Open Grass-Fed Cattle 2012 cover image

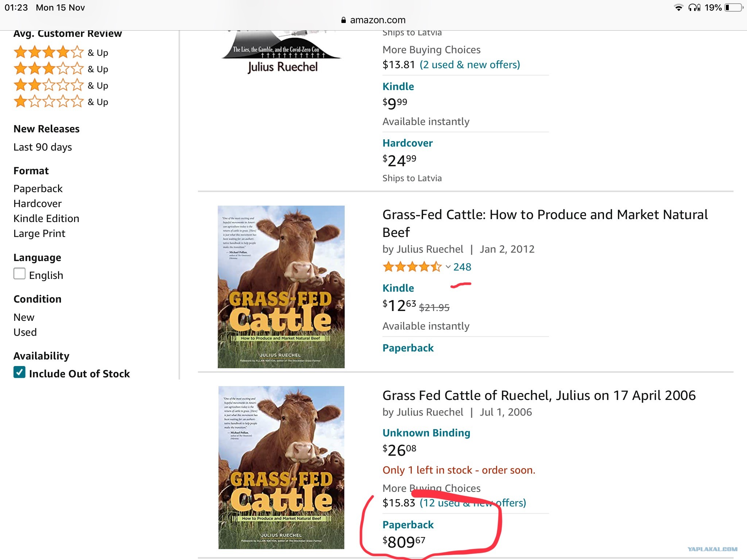coord(281,287)
